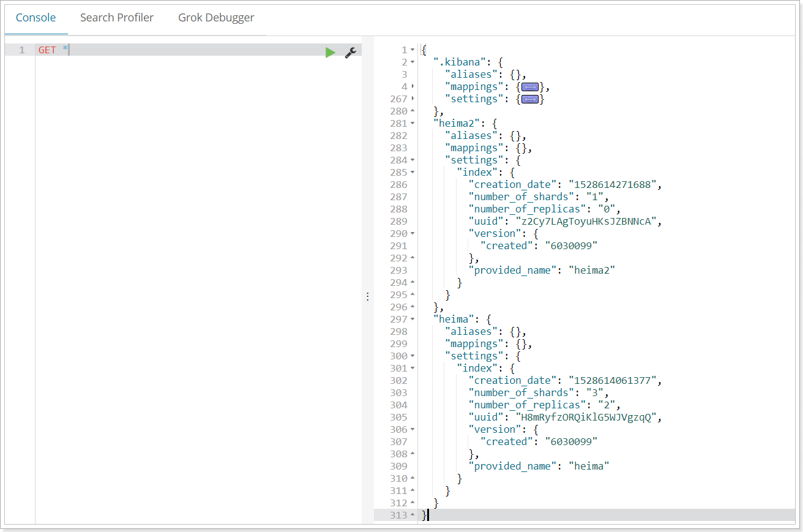
Task: Switch to the Console tab
Action: (x=36, y=18)
